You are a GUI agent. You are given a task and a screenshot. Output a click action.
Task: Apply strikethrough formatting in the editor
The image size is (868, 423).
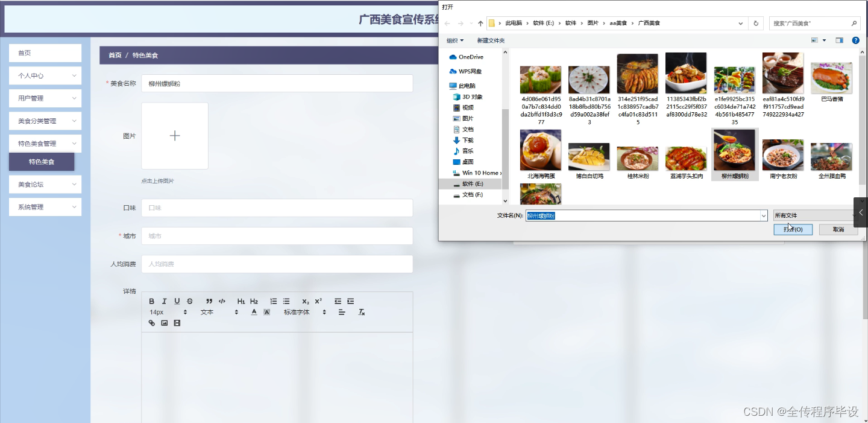point(190,301)
